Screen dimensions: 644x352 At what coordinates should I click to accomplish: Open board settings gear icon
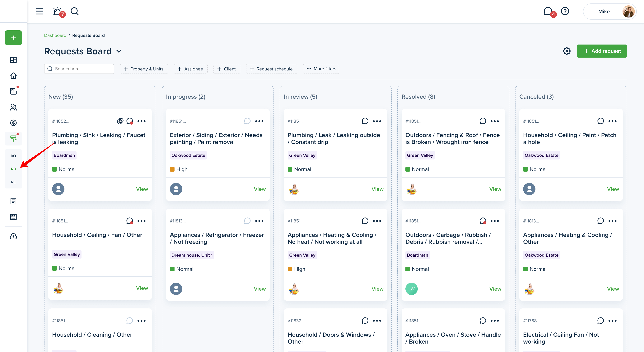pyautogui.click(x=567, y=51)
